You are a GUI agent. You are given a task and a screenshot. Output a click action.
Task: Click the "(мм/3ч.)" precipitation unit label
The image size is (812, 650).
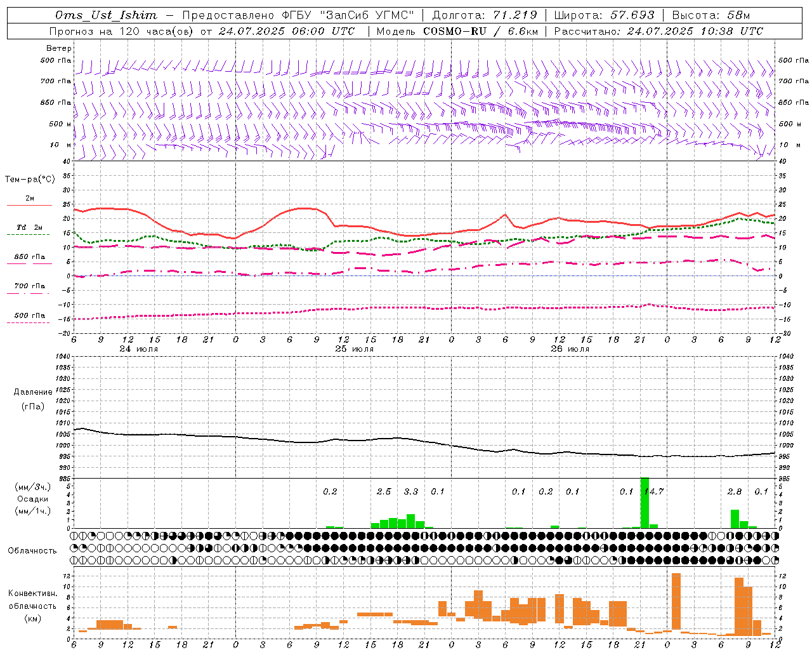[x=33, y=487]
